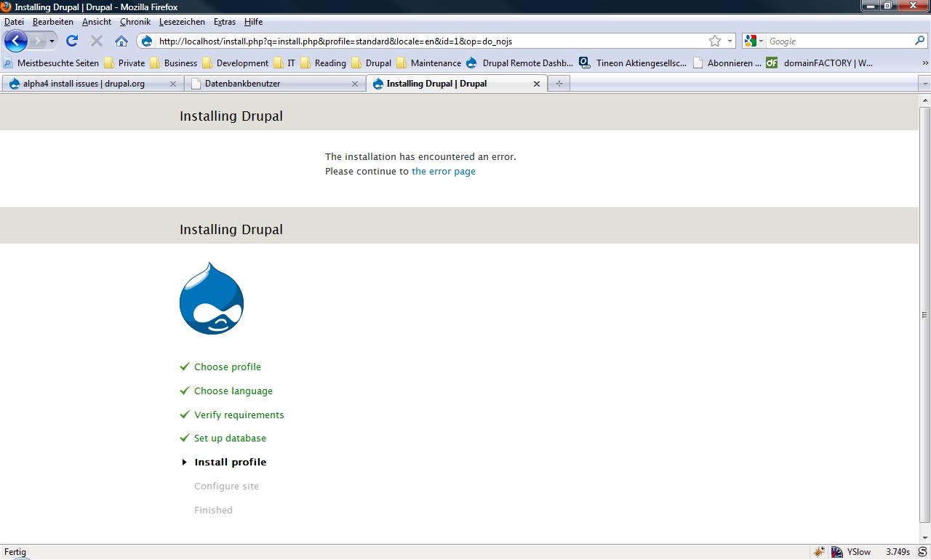This screenshot has width=931, height=560.
Task: Click the Fertig status text
Action: tap(15, 552)
